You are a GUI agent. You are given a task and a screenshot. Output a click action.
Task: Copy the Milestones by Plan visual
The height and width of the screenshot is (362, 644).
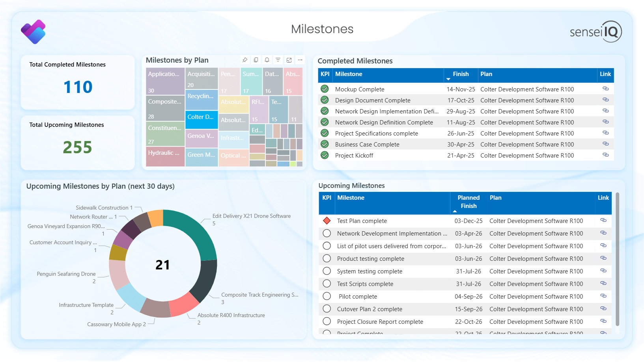pyautogui.click(x=256, y=60)
